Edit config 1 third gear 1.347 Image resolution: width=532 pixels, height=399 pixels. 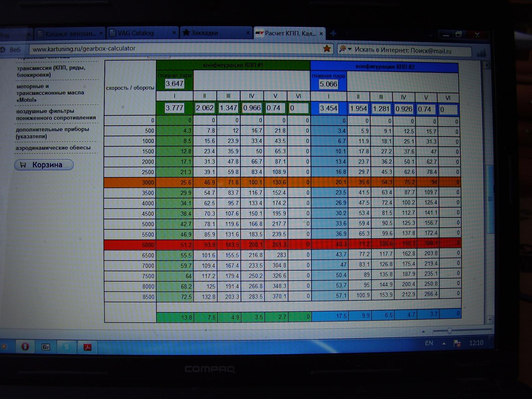[x=228, y=108]
